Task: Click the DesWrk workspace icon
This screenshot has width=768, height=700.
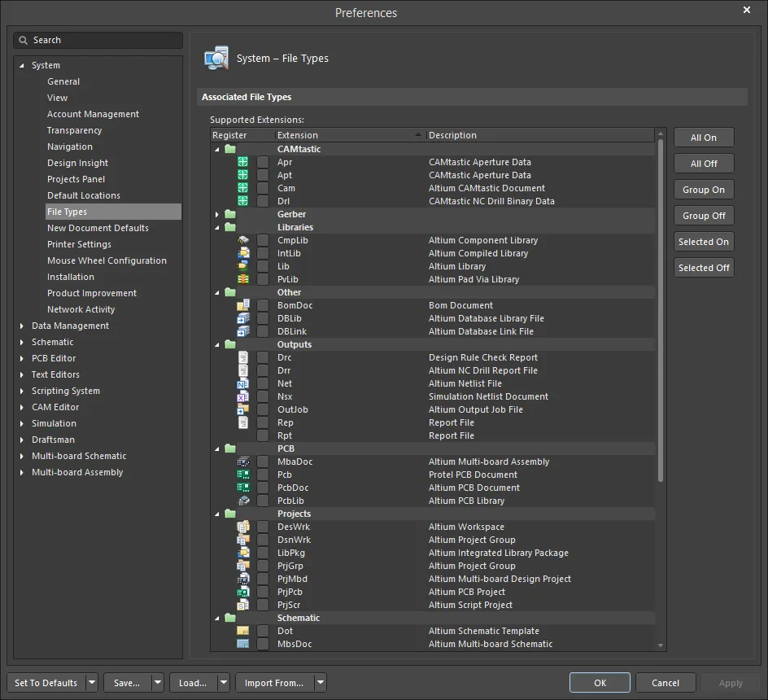Action: (243, 527)
